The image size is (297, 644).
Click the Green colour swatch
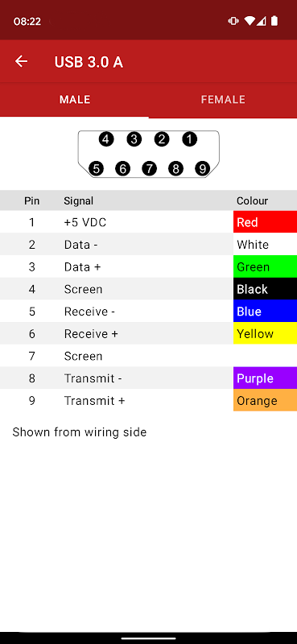[265, 267]
